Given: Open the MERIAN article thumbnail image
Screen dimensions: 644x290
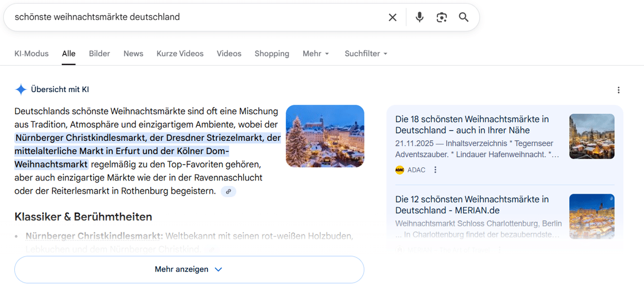Looking at the screenshot, I should click(592, 216).
